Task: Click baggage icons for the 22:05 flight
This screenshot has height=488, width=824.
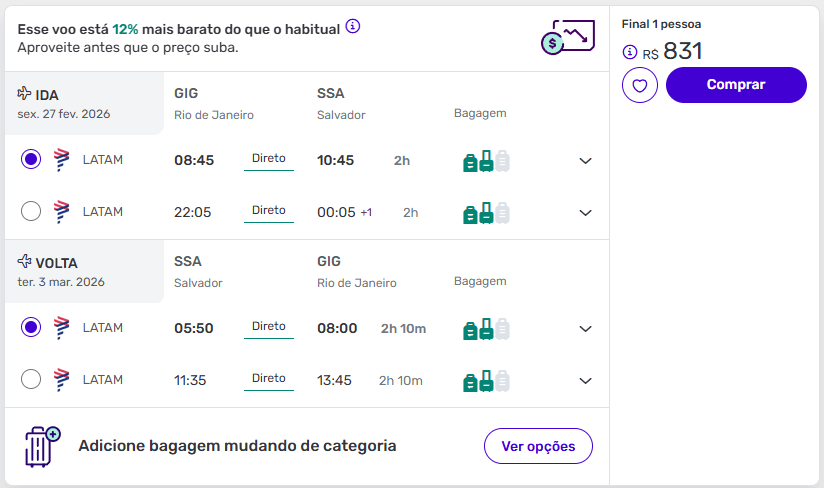Action: [x=486, y=212]
